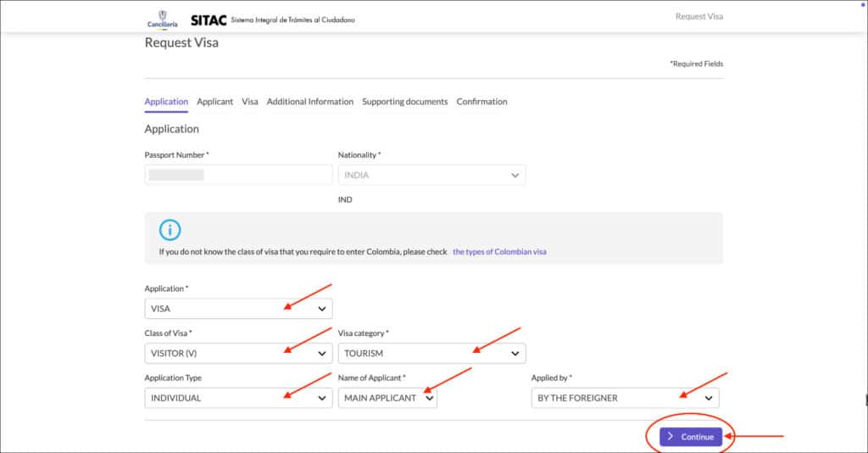
Task: Click the blue information circle icon
Action: point(170,230)
